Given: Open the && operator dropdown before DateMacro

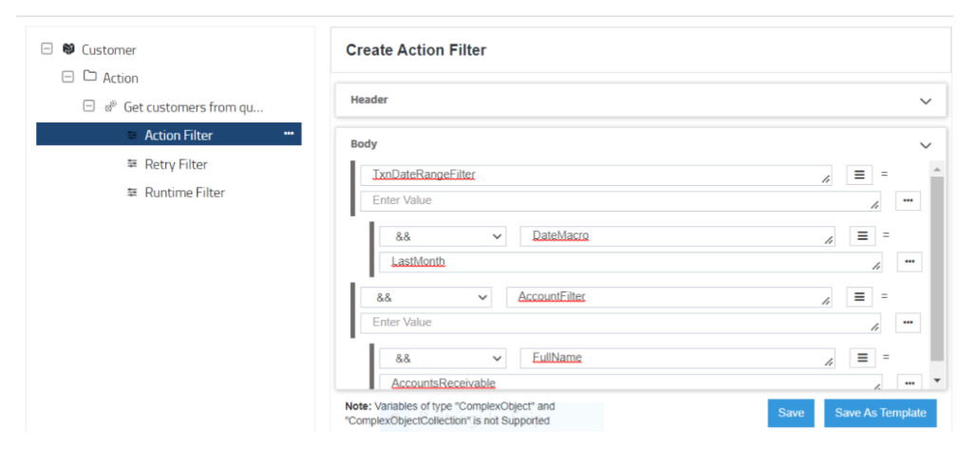Looking at the screenshot, I should coord(443,236).
